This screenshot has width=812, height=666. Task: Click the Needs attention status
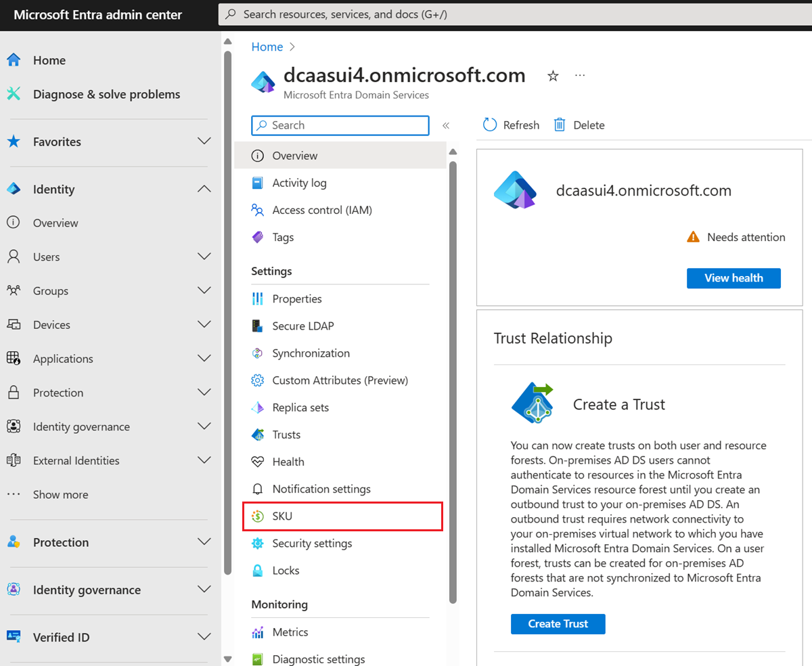pos(736,237)
